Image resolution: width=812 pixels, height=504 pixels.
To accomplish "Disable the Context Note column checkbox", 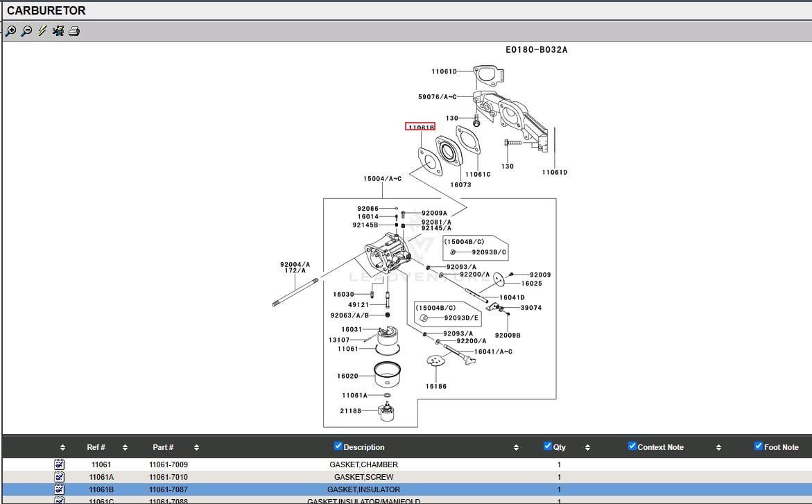I will pyautogui.click(x=632, y=446).
